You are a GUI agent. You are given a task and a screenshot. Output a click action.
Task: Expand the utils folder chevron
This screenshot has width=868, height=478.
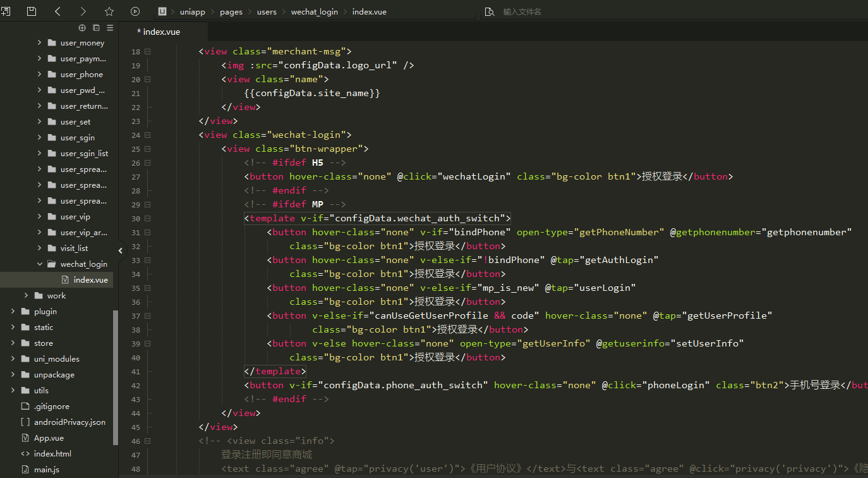[x=13, y=390]
